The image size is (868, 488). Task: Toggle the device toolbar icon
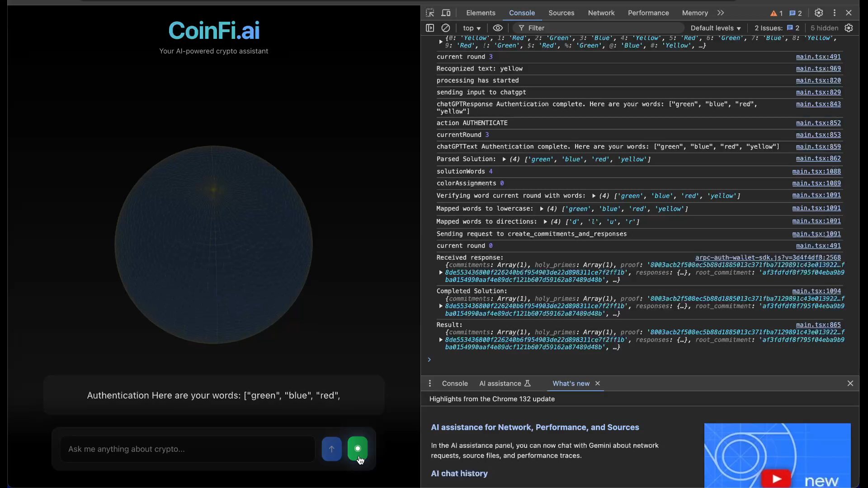[x=446, y=13]
